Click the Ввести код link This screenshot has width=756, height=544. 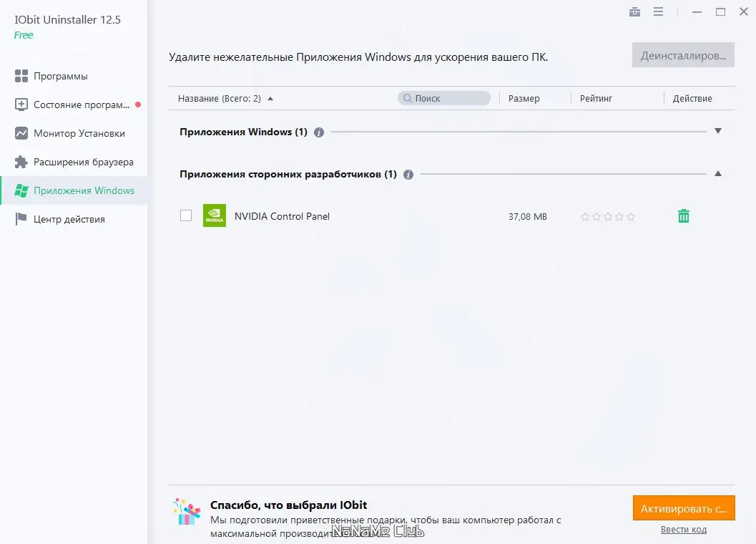[x=683, y=530]
